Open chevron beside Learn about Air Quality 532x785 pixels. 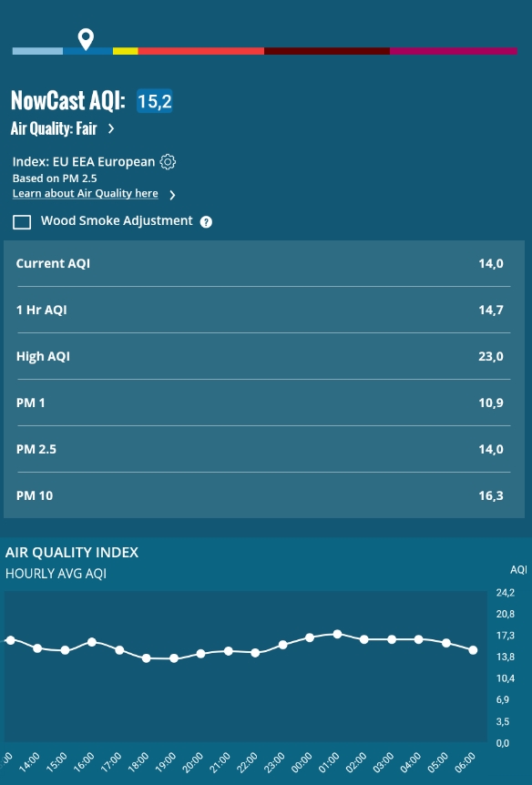point(172,195)
